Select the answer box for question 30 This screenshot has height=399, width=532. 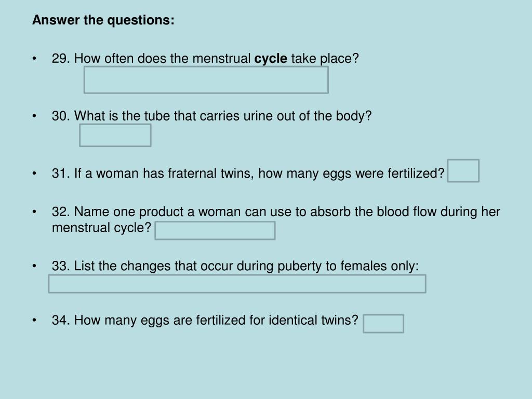coord(115,135)
